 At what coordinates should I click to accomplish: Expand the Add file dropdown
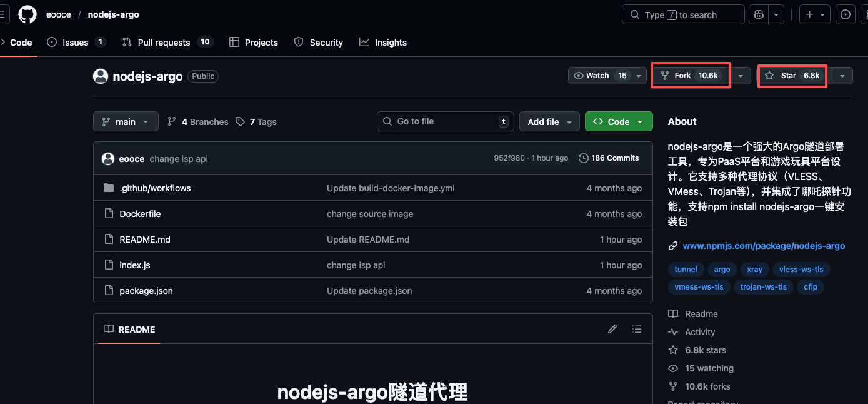tap(549, 122)
